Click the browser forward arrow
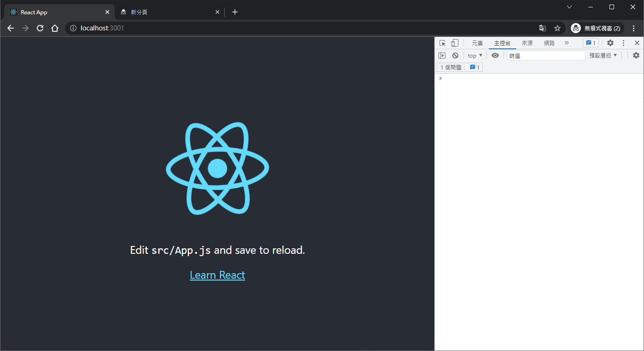This screenshot has width=644, height=351. click(x=25, y=28)
